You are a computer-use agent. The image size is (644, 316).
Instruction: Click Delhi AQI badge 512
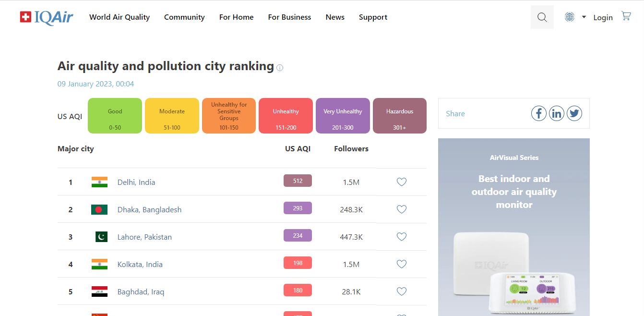(298, 181)
